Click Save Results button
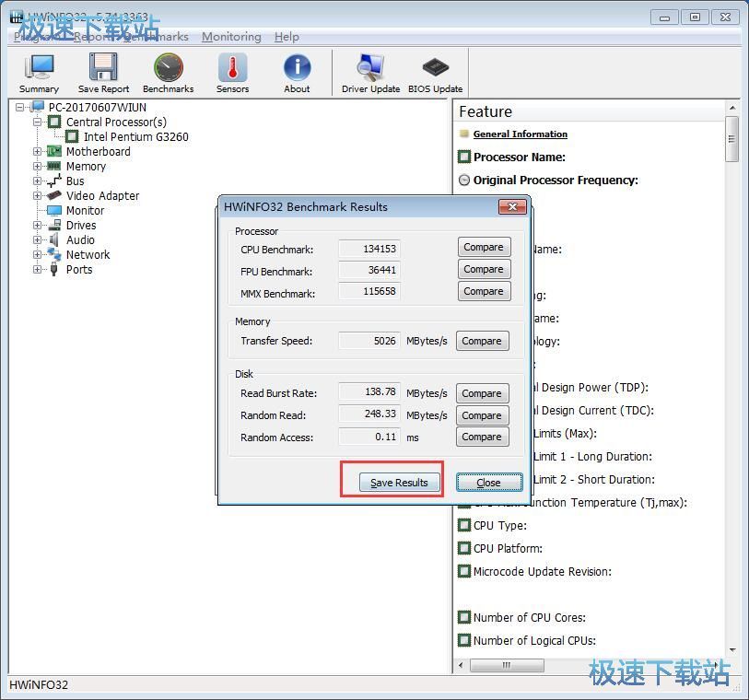 [399, 483]
